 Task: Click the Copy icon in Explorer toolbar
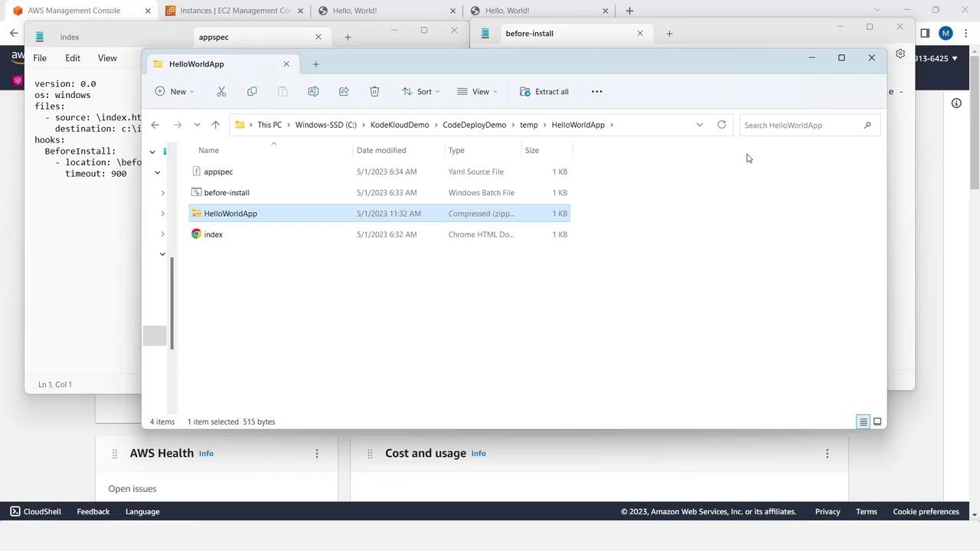pos(252,92)
